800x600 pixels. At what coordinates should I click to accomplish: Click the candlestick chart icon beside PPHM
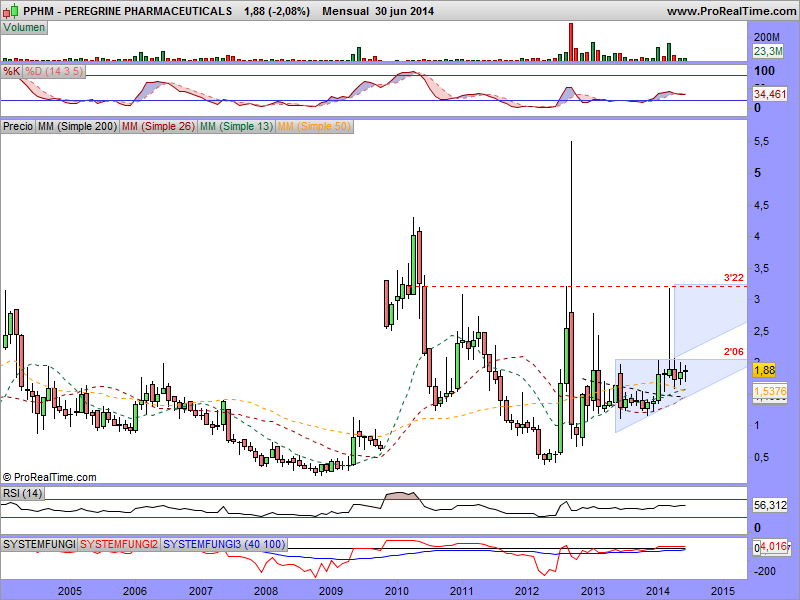tap(11, 11)
